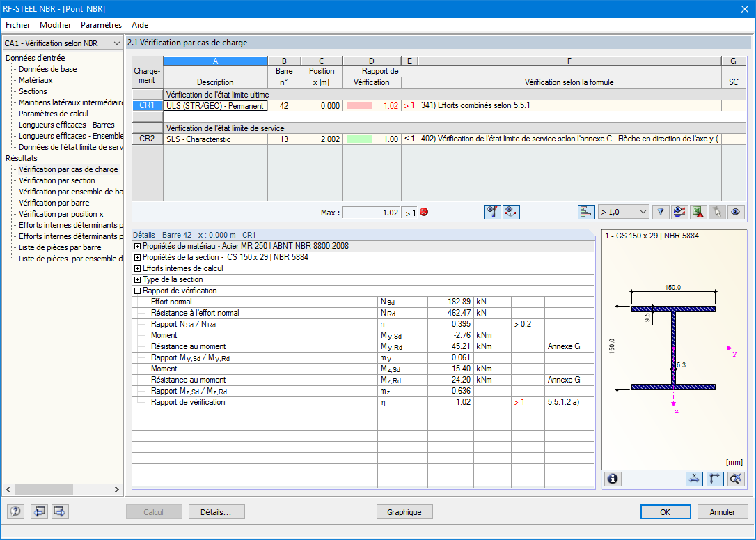Viewport: 756px width, 540px height.
Task: Click column A header in results table
Action: (x=216, y=61)
